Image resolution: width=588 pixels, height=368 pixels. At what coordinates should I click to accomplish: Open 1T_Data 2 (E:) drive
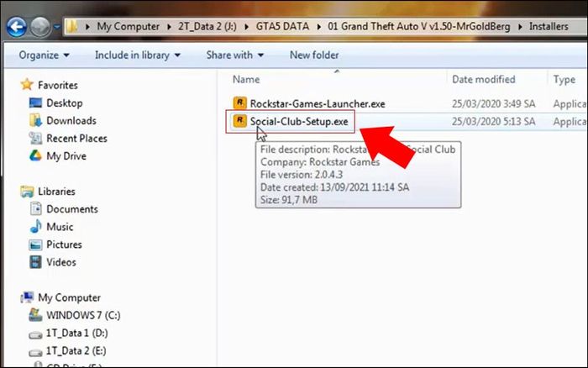click(76, 351)
